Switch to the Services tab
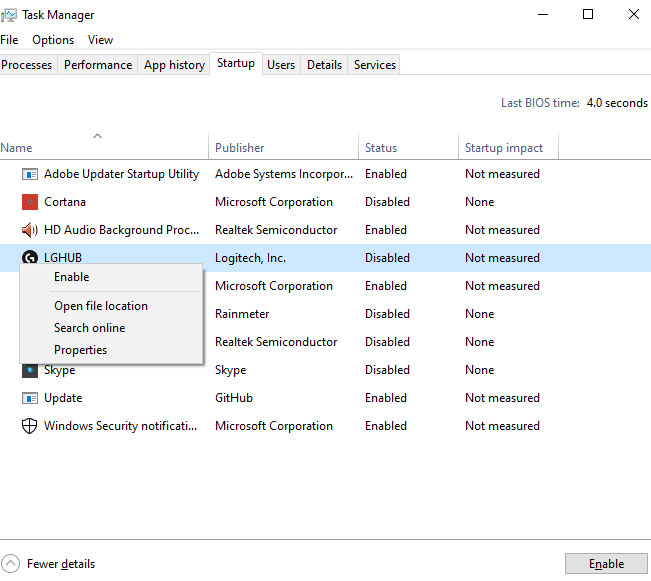The width and height of the screenshot is (651, 581). (374, 65)
